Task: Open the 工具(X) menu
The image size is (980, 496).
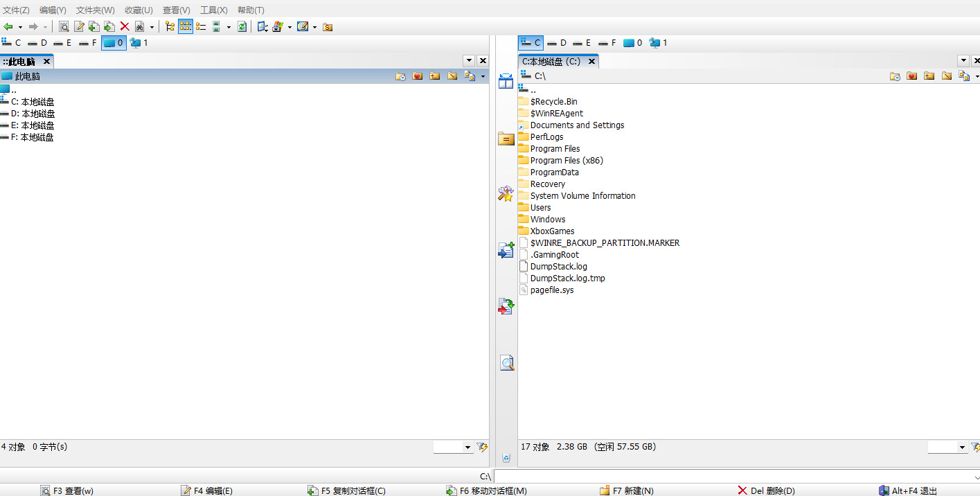Action: coord(213,10)
